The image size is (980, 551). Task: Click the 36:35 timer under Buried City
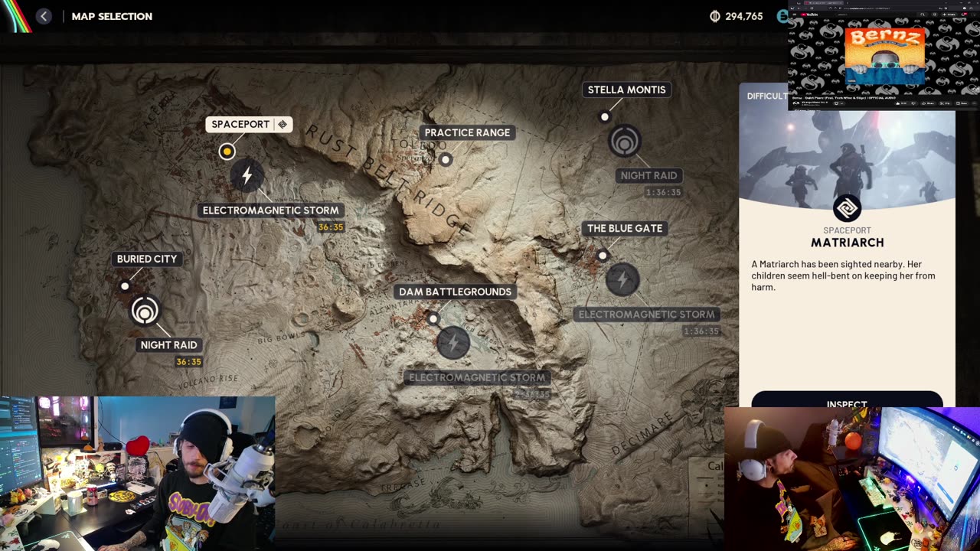click(188, 362)
